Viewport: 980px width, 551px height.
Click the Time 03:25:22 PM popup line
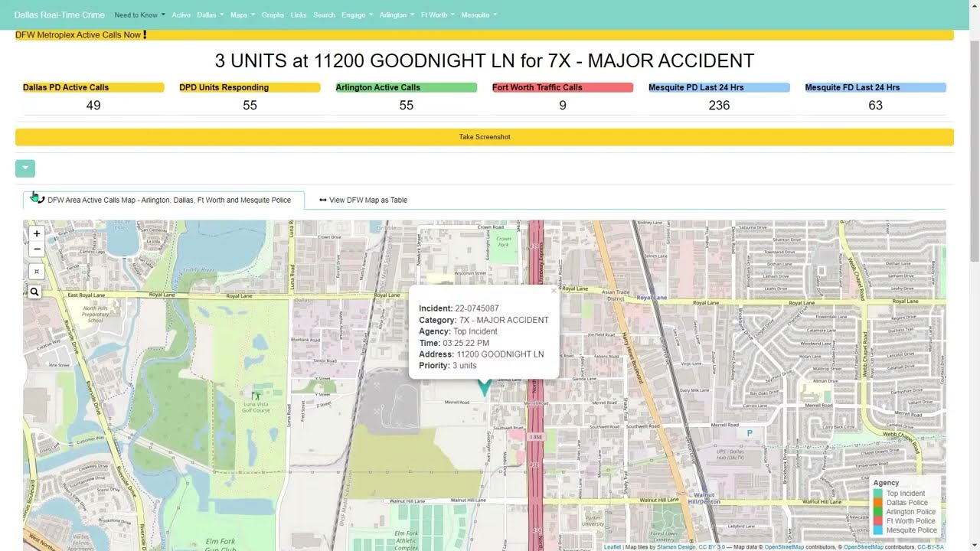tap(454, 343)
